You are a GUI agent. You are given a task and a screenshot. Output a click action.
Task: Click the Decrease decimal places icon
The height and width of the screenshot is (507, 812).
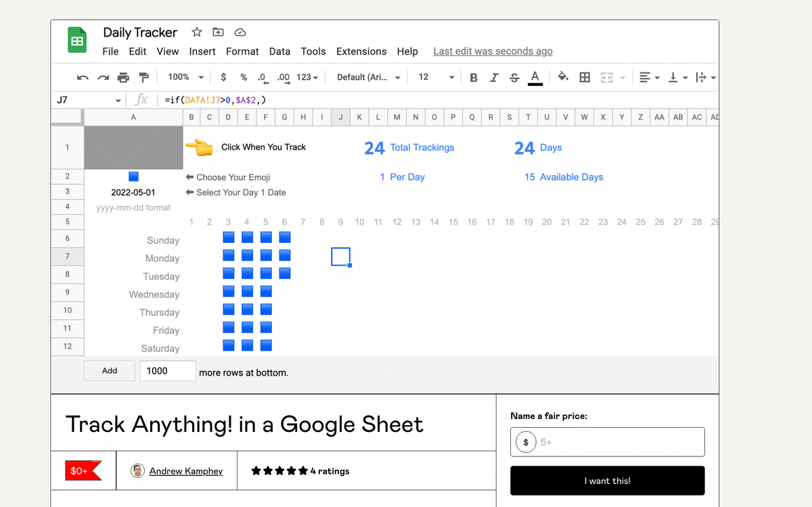[263, 77]
